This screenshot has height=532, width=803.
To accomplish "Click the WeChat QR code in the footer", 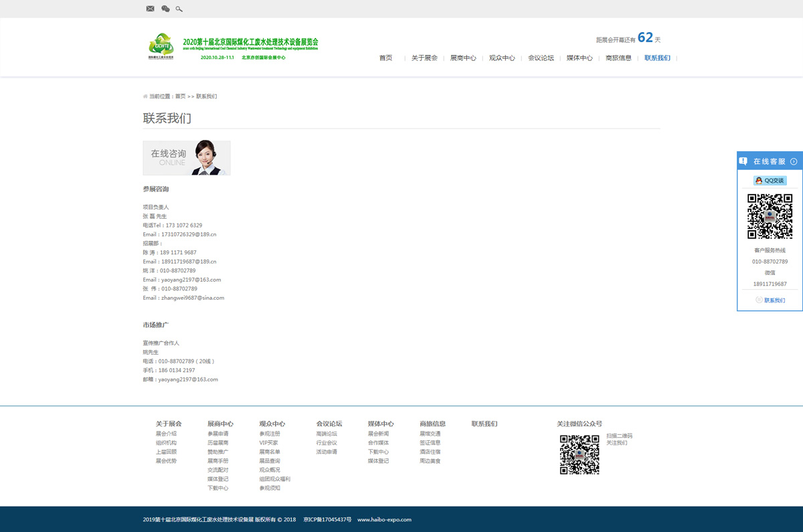I will pos(579,454).
